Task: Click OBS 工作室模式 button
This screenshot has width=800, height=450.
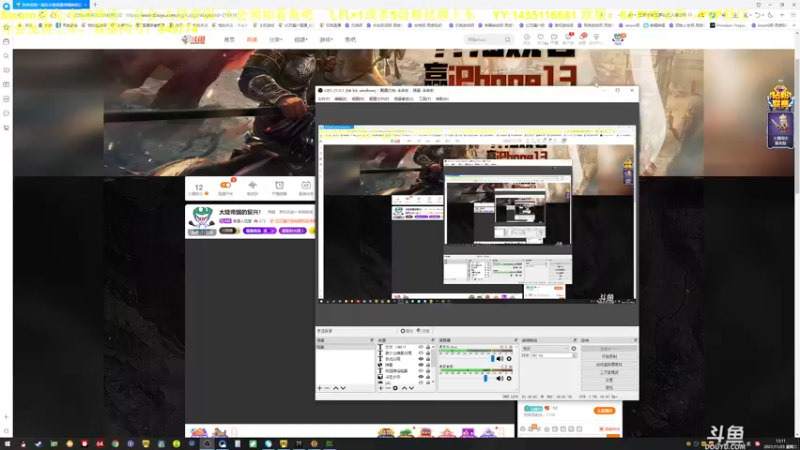Action: click(x=609, y=372)
